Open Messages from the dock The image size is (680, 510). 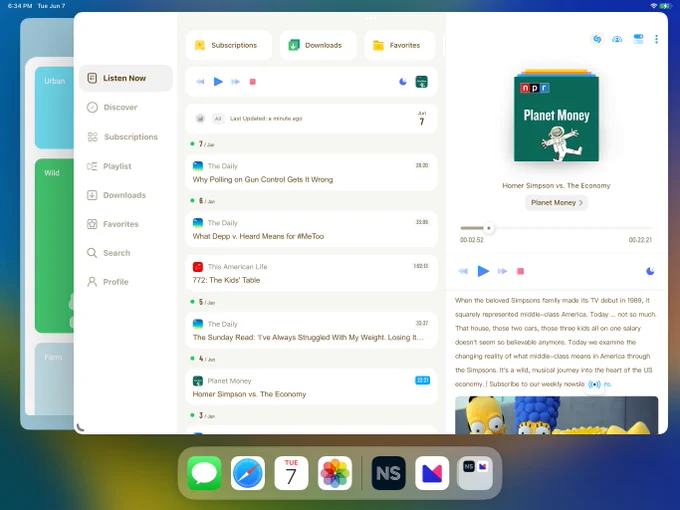click(x=204, y=473)
